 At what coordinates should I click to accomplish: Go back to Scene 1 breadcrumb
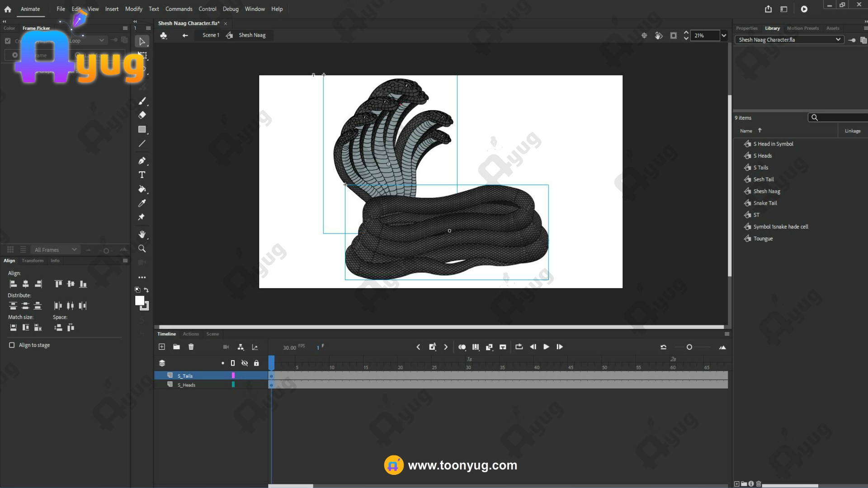pos(211,35)
